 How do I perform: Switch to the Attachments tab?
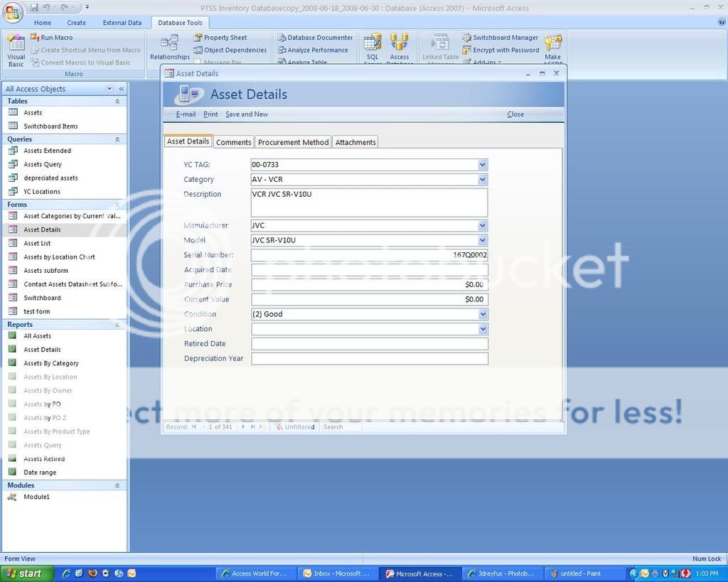pyautogui.click(x=355, y=142)
